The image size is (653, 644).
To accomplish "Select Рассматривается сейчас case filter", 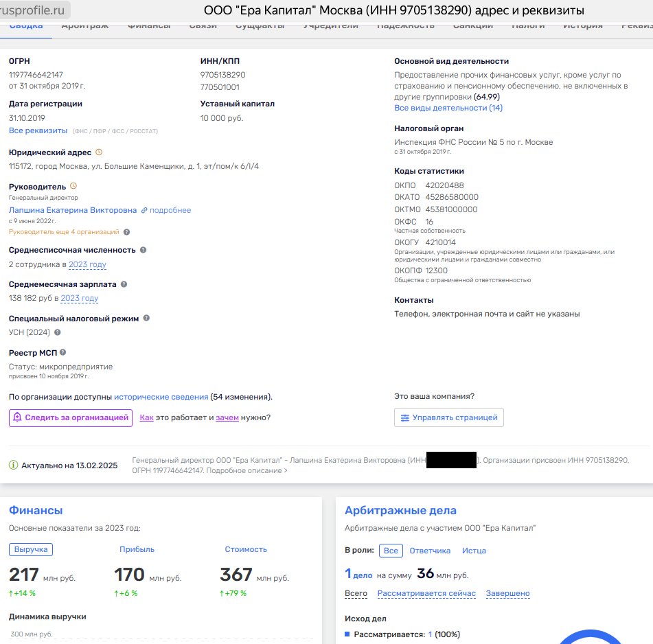I will coord(426,593).
